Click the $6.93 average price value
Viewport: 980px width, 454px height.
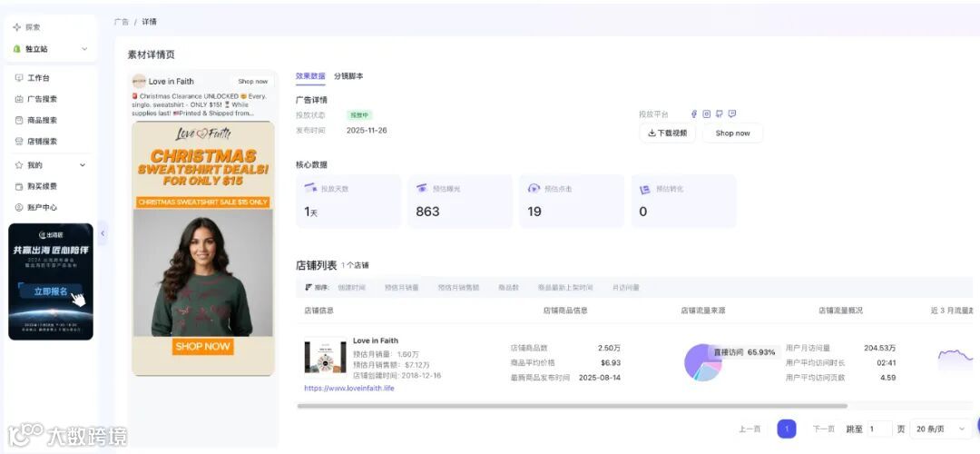611,362
